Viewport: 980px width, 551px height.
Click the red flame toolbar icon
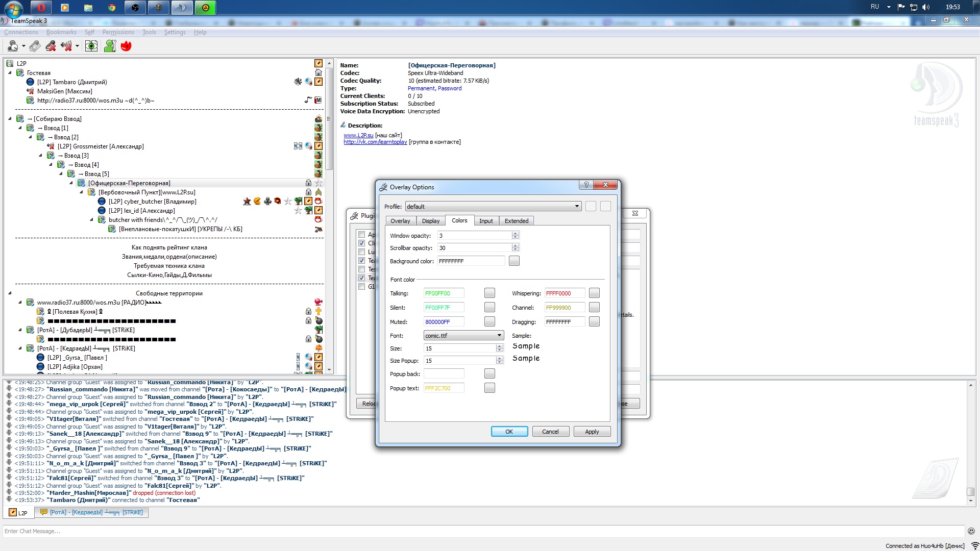[126, 46]
